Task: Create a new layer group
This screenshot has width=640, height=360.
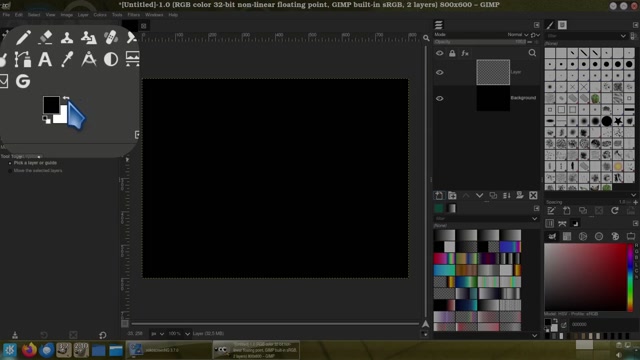Action: point(452,196)
